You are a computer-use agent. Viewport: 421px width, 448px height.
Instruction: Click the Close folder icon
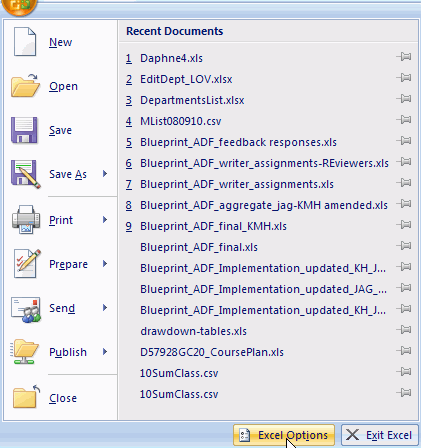pyautogui.click(x=26, y=397)
